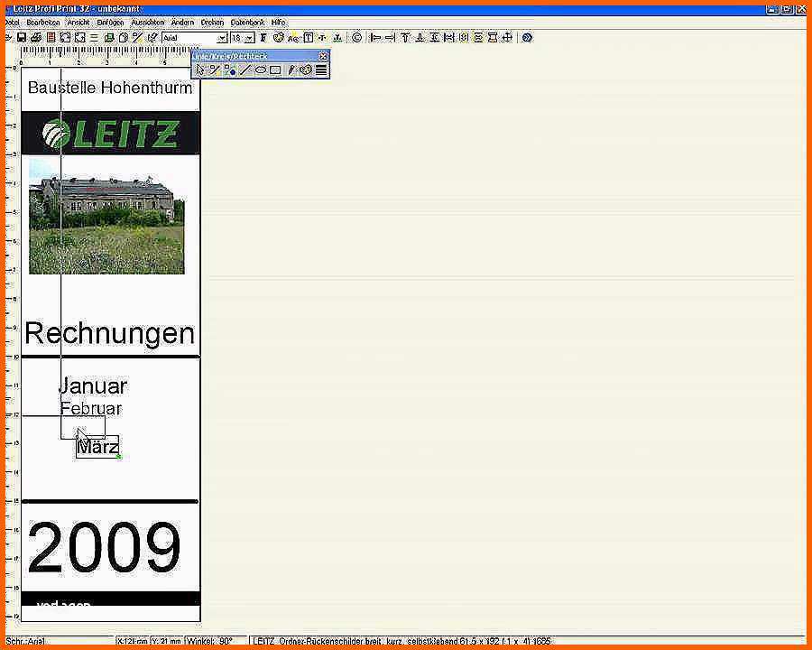Insert the copyright symbol icon

[x=356, y=37]
